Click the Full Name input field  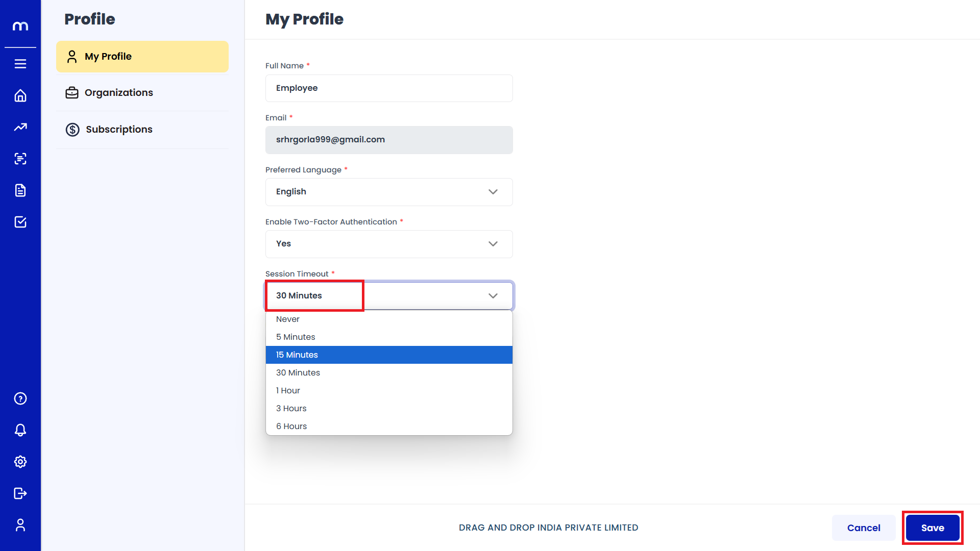coord(389,88)
